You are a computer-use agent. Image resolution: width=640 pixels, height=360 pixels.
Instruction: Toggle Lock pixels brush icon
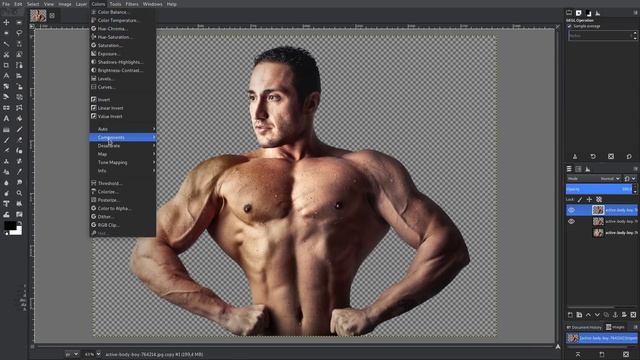[x=580, y=200]
